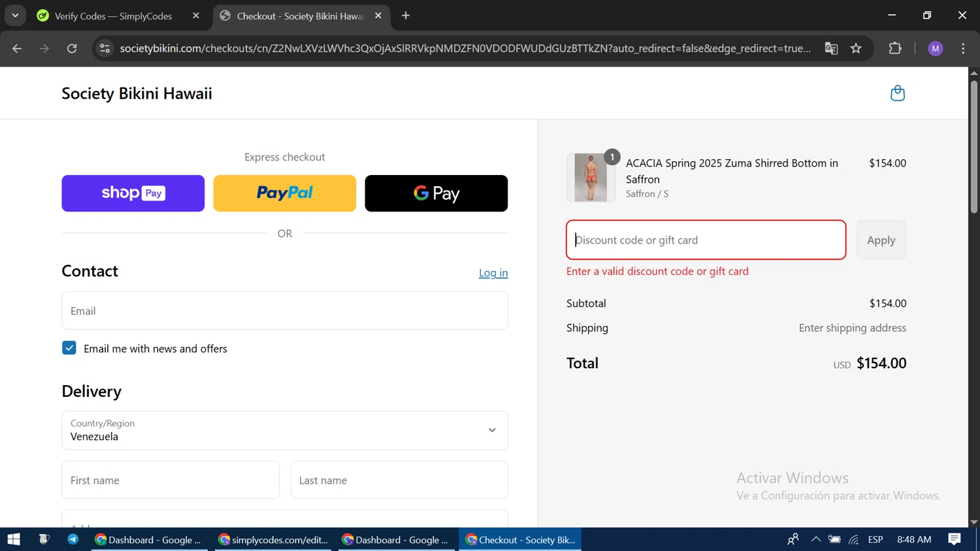Click the browser back arrow
980x551 pixels.
coord(17,48)
